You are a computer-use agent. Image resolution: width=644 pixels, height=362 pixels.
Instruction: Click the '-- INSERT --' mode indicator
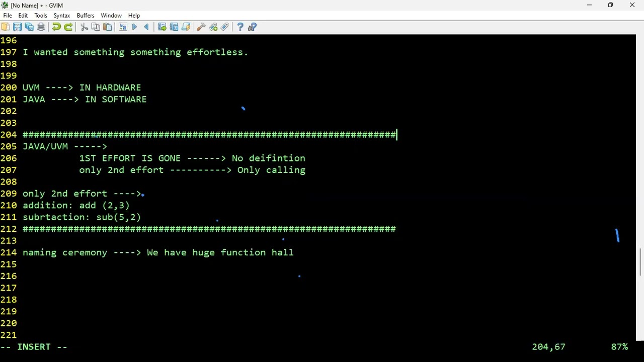point(34,347)
